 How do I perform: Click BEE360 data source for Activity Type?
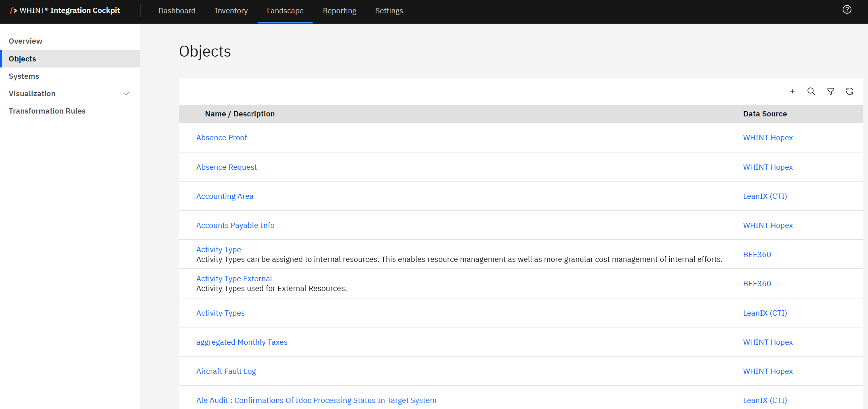pos(757,255)
